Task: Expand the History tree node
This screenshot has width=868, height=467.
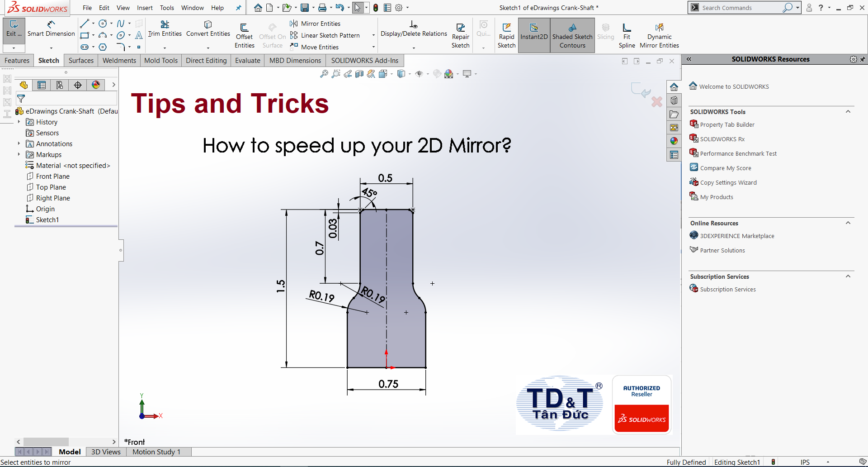Action: (x=19, y=122)
